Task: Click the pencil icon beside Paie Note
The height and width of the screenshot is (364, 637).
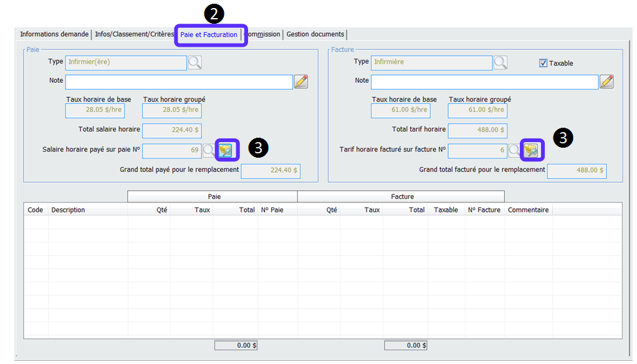Action: (301, 82)
